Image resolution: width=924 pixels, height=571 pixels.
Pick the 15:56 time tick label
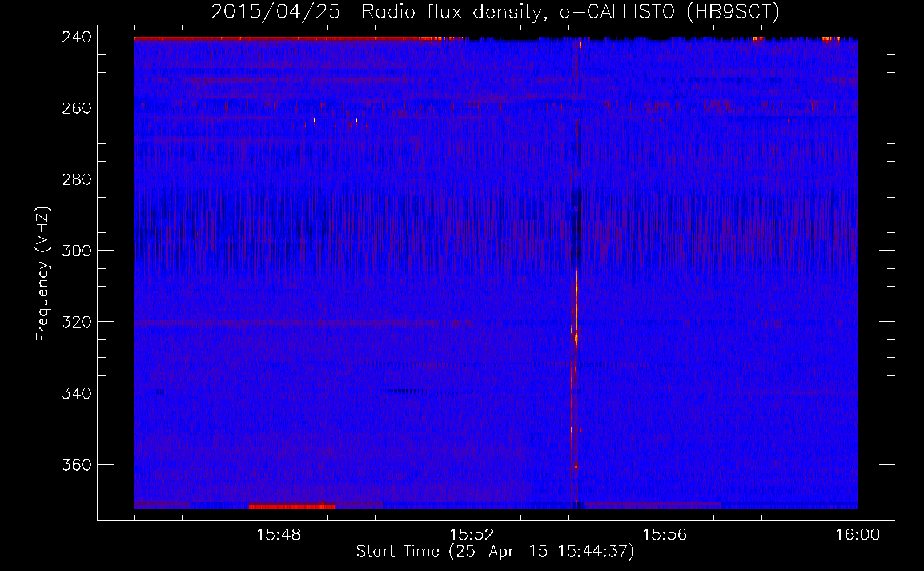665,535
